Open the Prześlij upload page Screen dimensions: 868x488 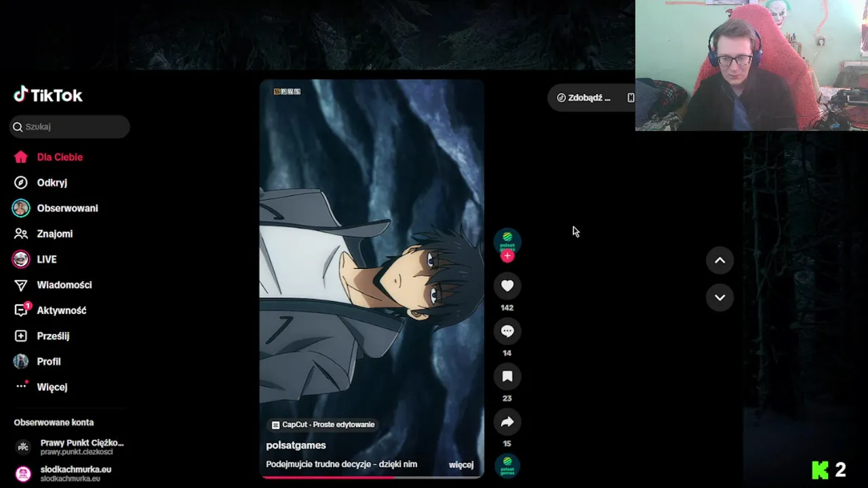pos(53,336)
